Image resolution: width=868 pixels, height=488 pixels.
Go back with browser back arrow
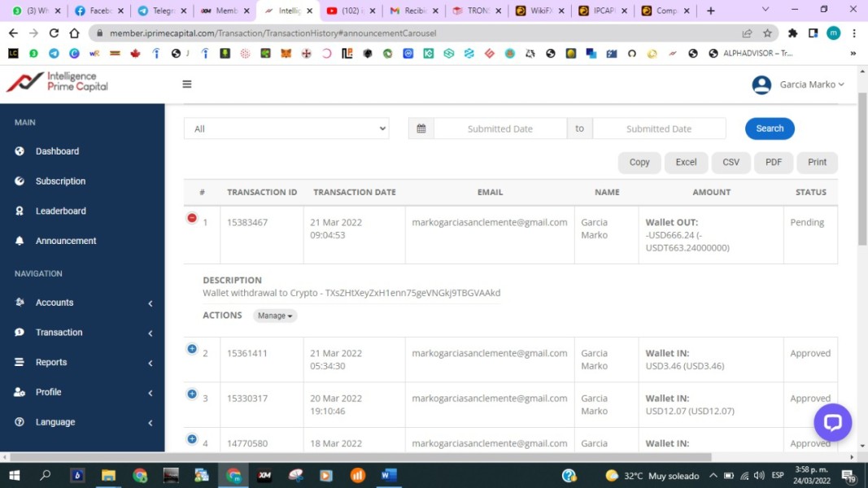13,33
